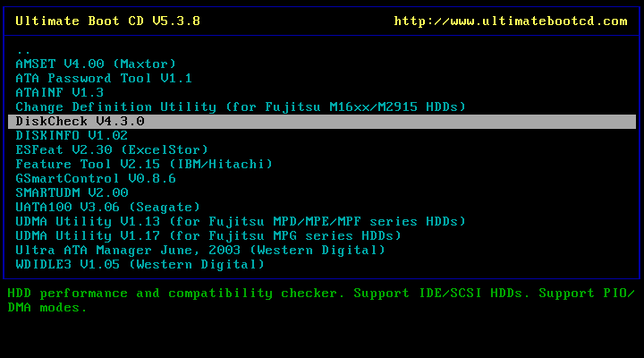
Task: Launch Change Definition Utility for Fujitsu
Action: (241, 107)
